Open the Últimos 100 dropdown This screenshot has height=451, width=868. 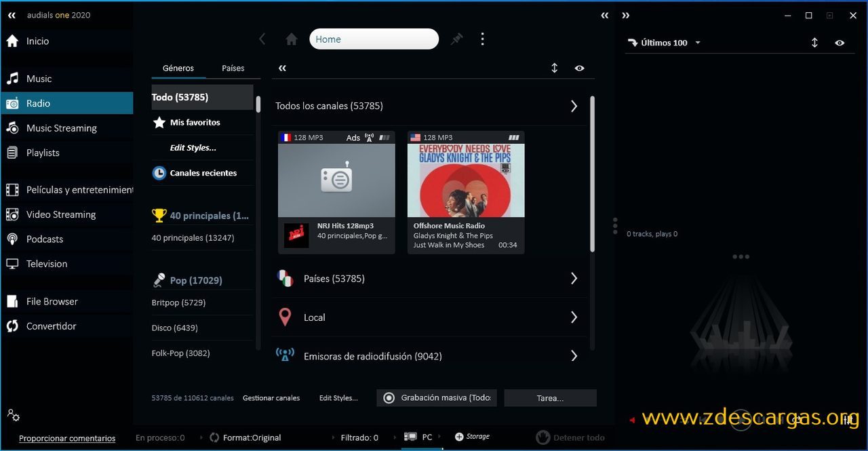(664, 43)
